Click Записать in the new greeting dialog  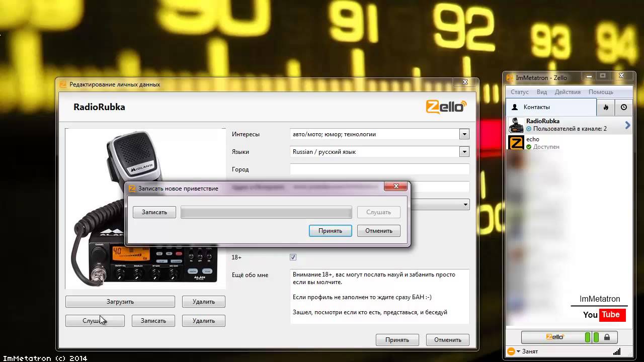tap(154, 212)
